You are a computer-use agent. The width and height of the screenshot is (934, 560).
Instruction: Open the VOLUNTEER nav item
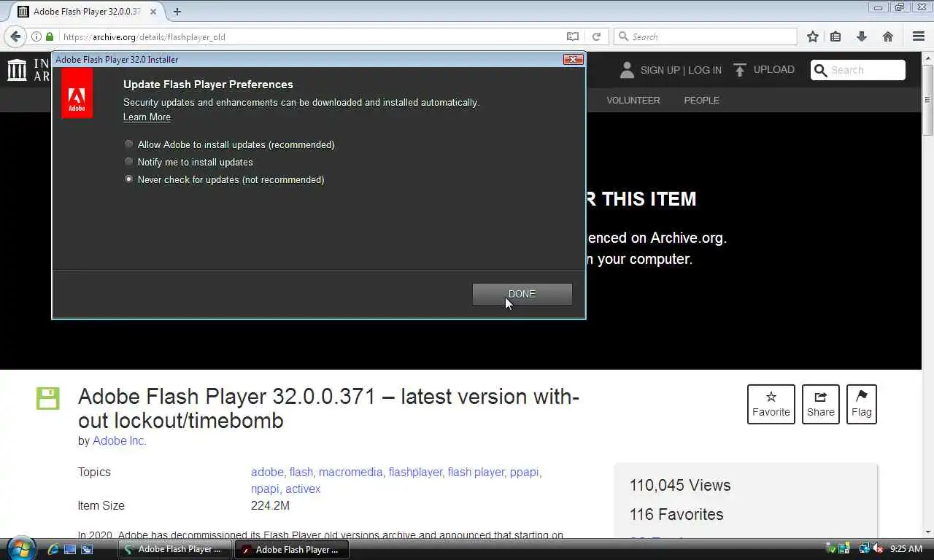coord(633,100)
